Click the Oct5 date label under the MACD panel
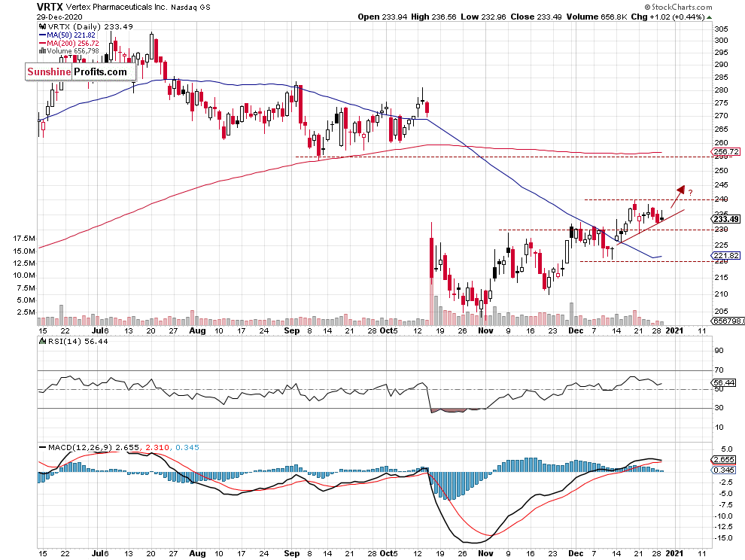The image size is (745, 560). point(388,553)
